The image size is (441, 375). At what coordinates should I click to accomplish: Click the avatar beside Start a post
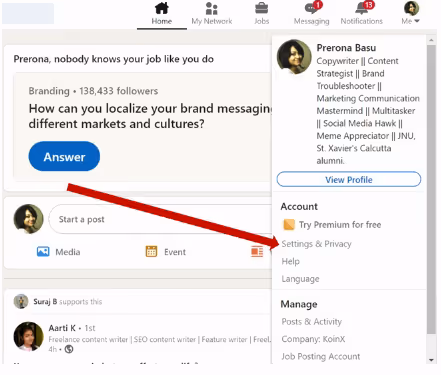28,219
